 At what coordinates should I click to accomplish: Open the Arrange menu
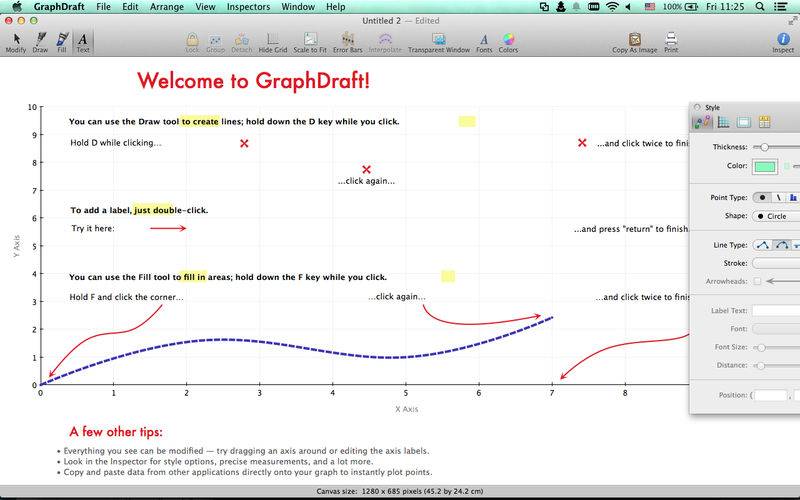point(167,7)
